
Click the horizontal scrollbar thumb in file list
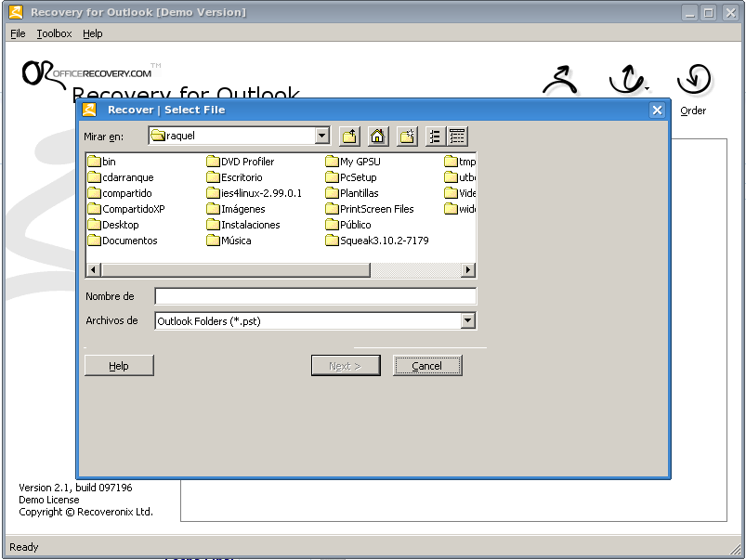coord(235,269)
